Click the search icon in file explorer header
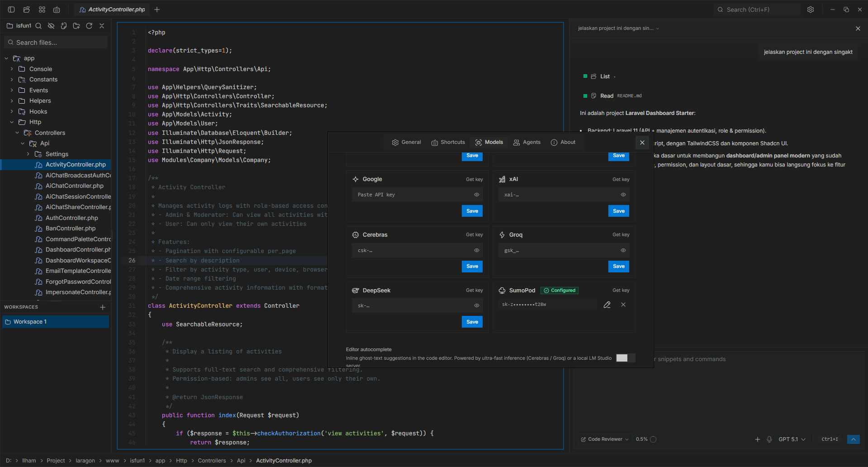The height and width of the screenshot is (467, 868). [x=38, y=26]
